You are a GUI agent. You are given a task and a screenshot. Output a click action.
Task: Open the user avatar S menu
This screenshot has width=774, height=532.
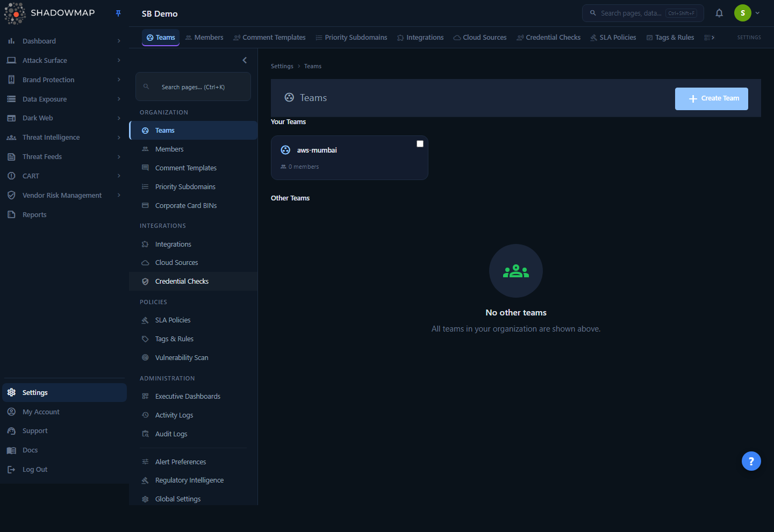(743, 13)
